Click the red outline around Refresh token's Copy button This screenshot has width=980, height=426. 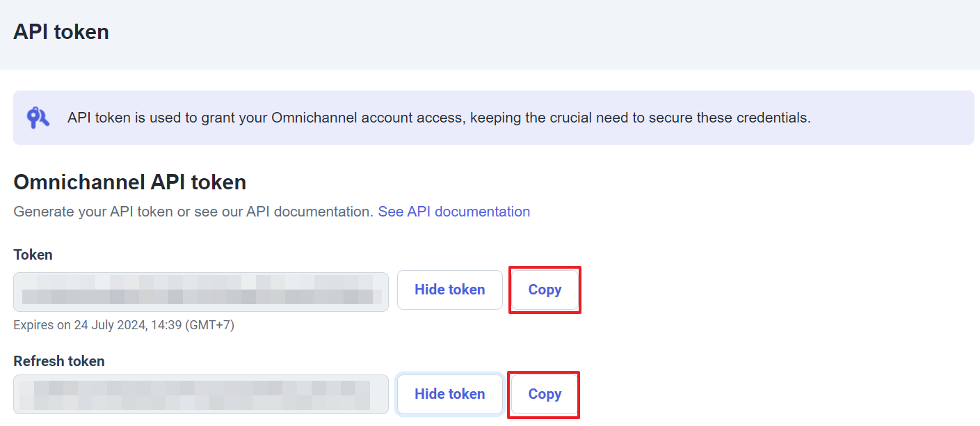click(545, 373)
